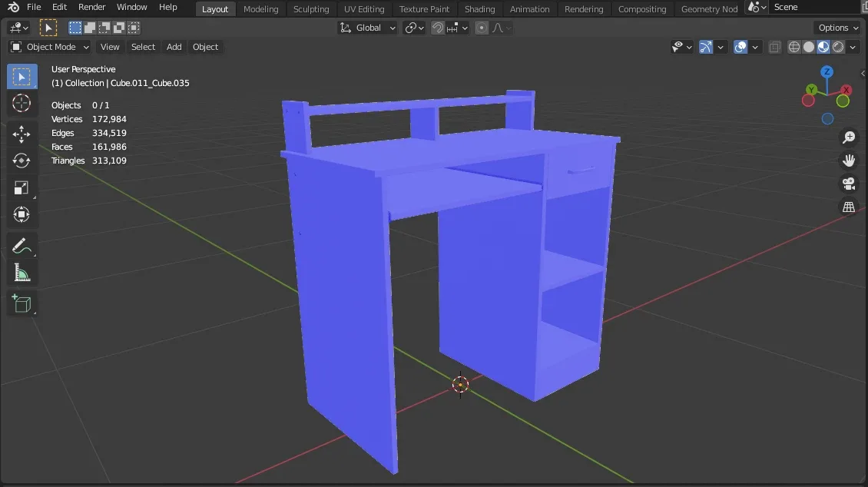Viewport: 868px width, 487px height.
Task: Select the Scale tool
Action: pos(22,187)
